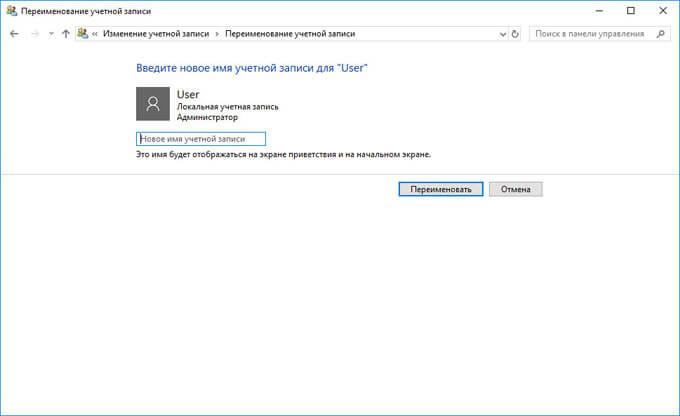The width and height of the screenshot is (680, 416).
Task: Refresh the page with refresh icon
Action: point(515,34)
